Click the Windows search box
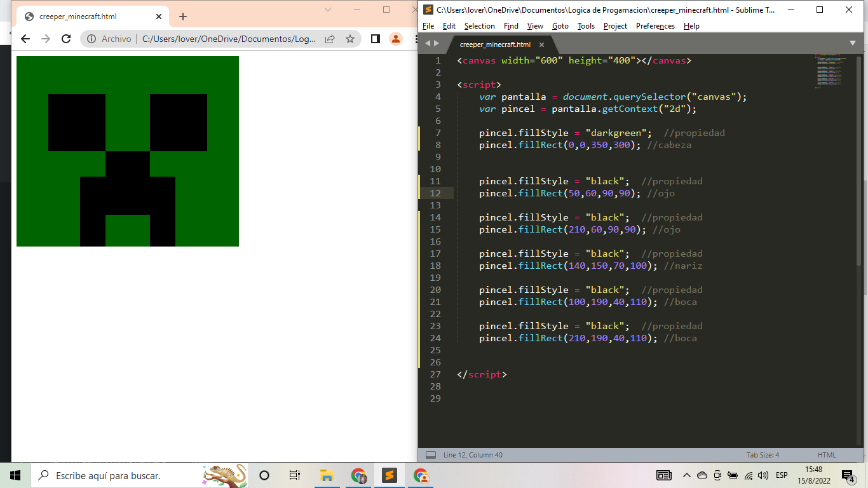The width and height of the screenshot is (868, 488). coord(140,475)
